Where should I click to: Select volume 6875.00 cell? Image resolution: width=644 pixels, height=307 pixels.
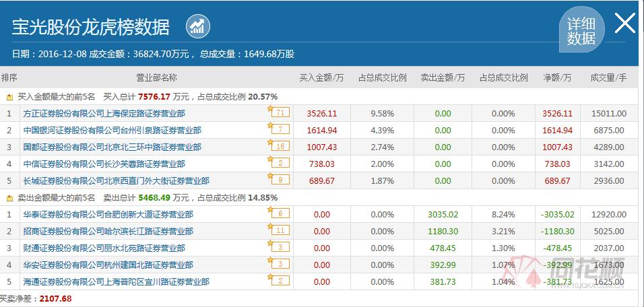coord(609,131)
